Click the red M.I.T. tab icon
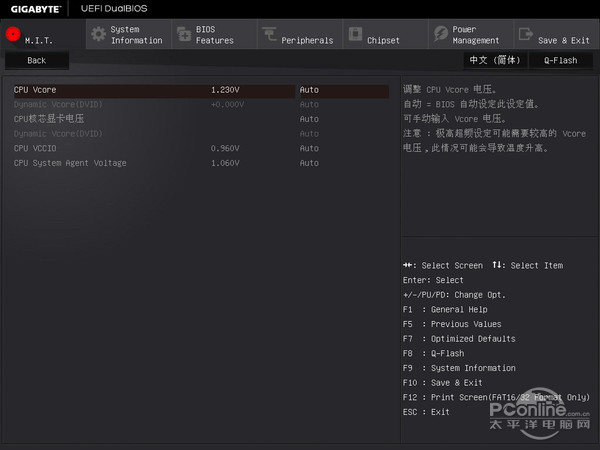 [x=13, y=34]
